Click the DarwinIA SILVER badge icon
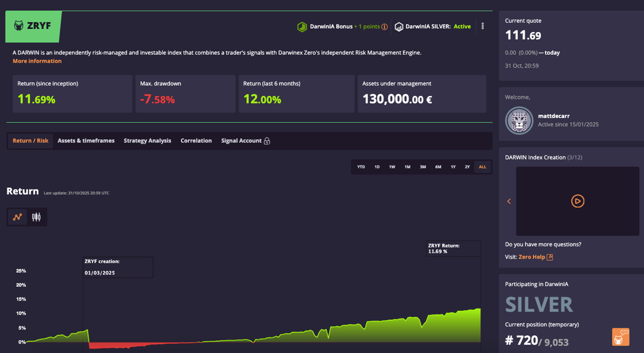Viewport: 644px width, 353px height. click(399, 27)
